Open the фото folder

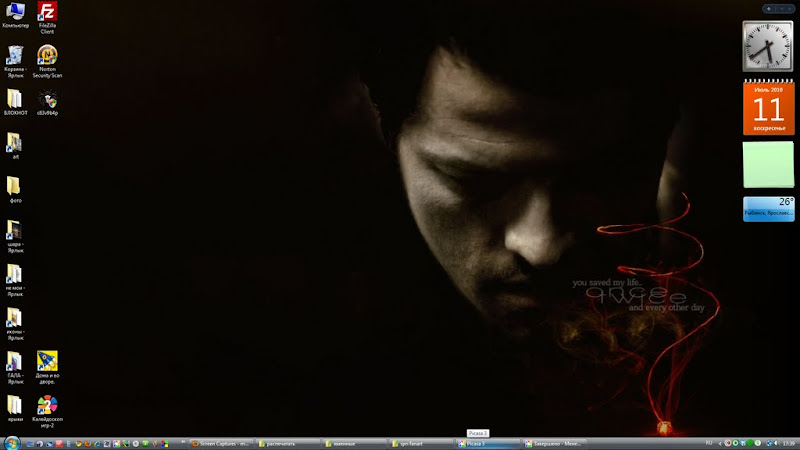[15, 190]
